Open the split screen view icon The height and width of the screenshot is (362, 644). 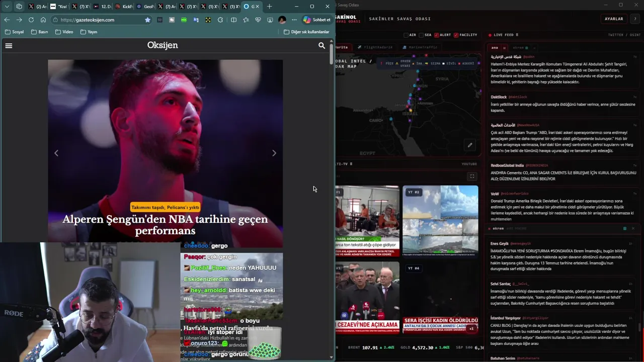pos(233,20)
